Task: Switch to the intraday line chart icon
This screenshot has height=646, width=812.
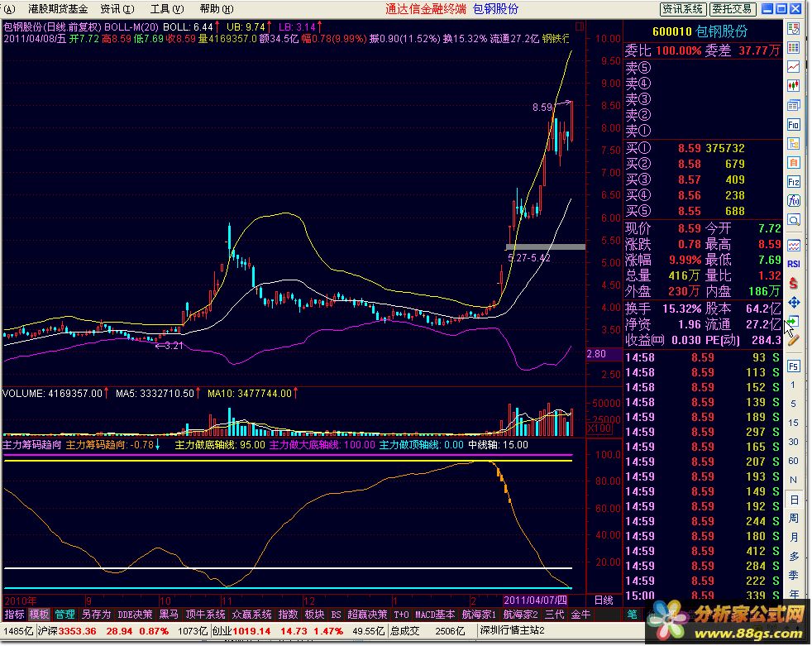Action: click(x=793, y=67)
